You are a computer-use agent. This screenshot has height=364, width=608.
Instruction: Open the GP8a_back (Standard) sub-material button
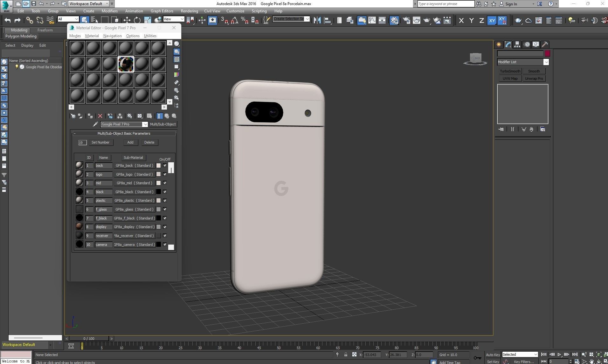pyautogui.click(x=134, y=165)
